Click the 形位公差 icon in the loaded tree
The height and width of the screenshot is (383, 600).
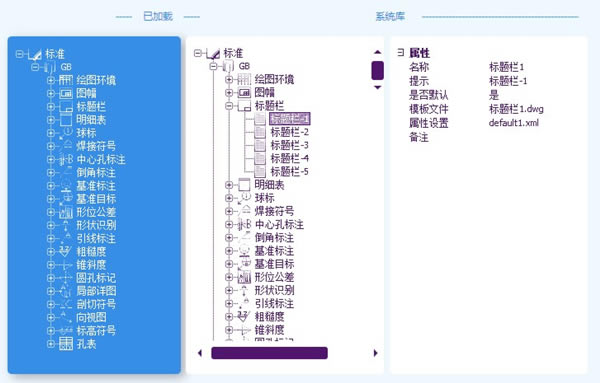tap(66, 212)
